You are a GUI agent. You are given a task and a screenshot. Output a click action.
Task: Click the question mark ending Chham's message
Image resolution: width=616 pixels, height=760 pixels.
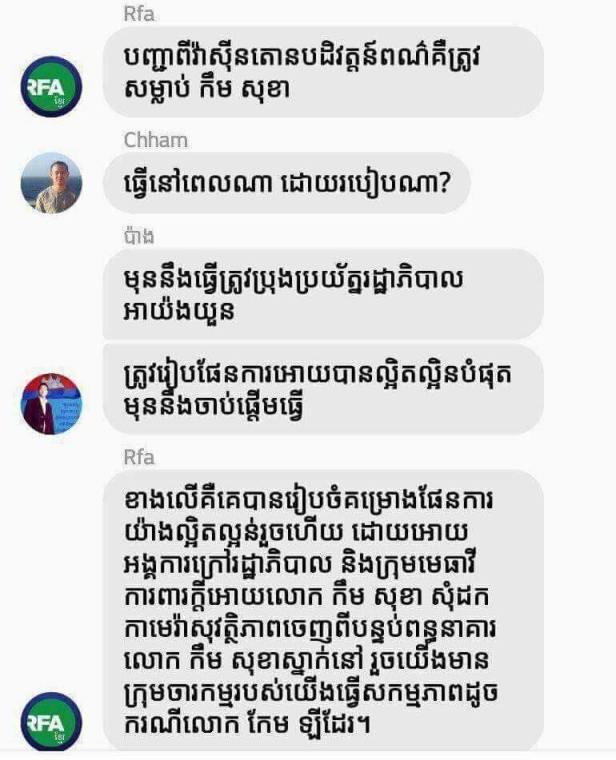coord(443,183)
